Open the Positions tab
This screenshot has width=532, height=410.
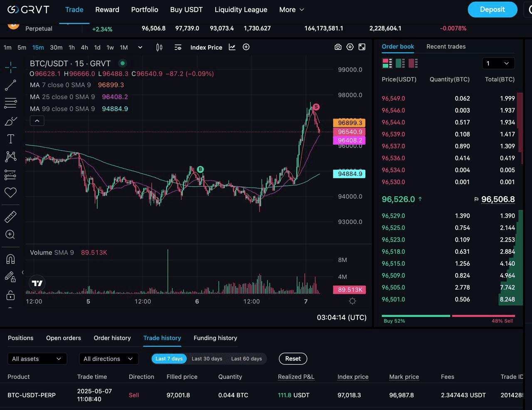pos(20,338)
